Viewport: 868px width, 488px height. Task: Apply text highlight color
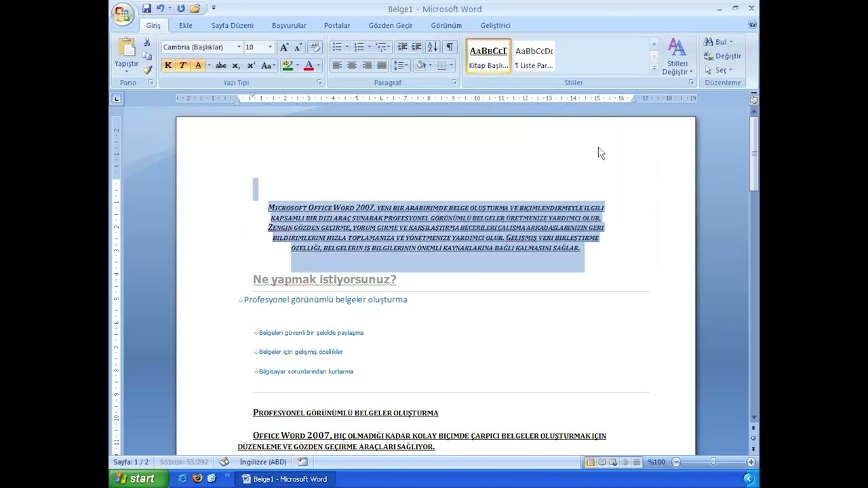(288, 66)
